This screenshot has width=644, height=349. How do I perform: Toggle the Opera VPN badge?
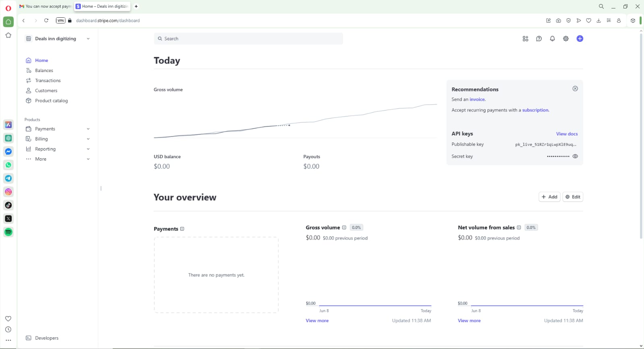tap(60, 21)
